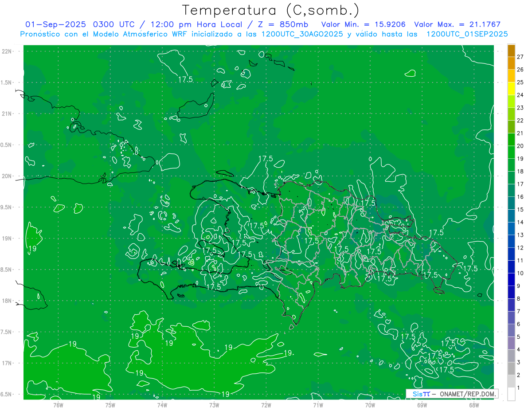Click the '1' label on color scale
Screen dimensions: 532x411
(x=519, y=388)
